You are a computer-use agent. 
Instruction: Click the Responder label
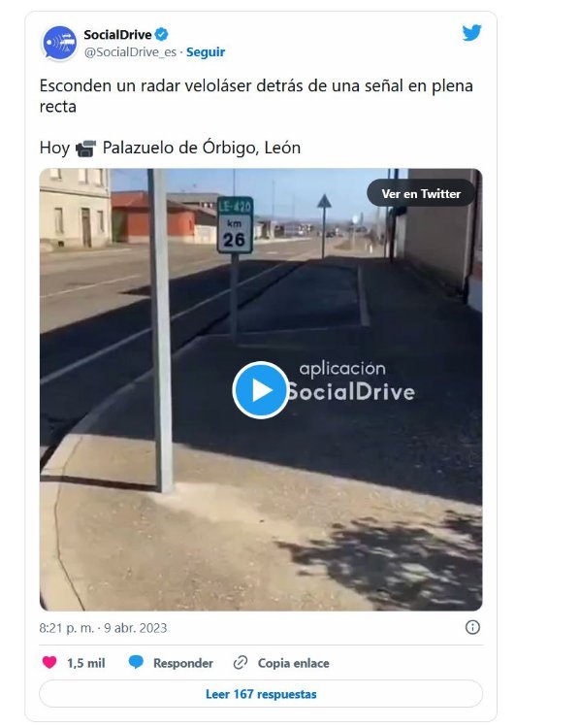(x=183, y=663)
